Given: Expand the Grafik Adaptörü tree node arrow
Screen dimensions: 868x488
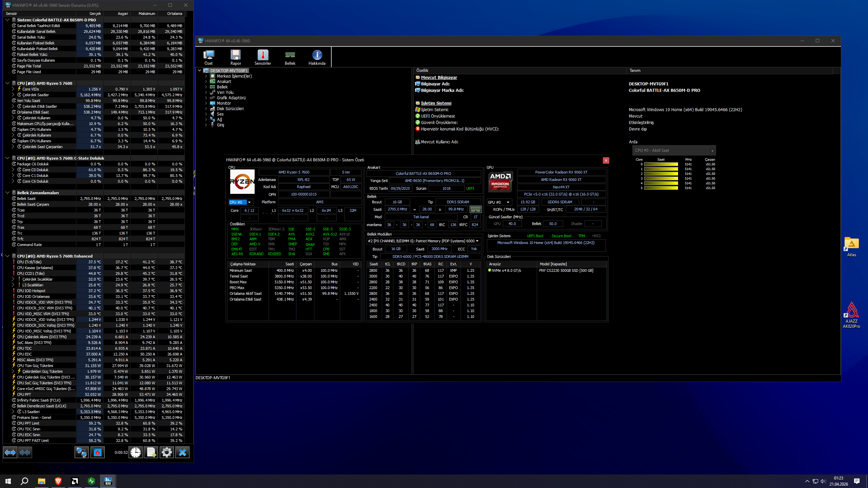Looking at the screenshot, I should 206,98.
